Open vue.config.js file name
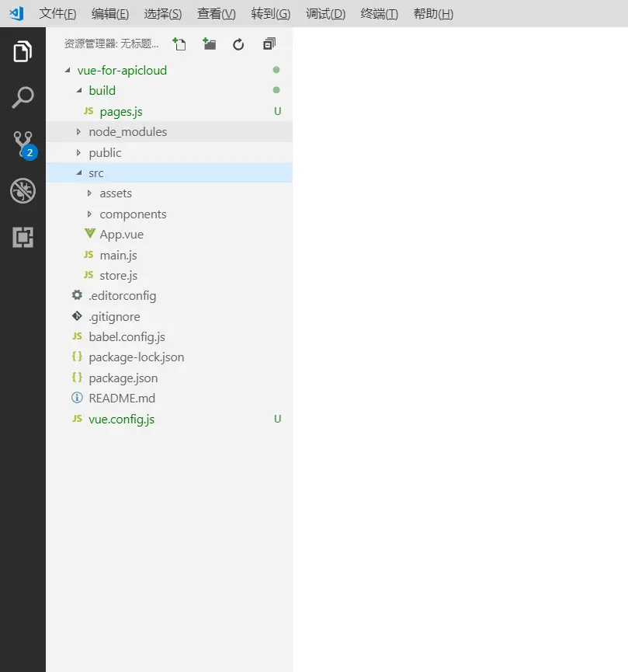628x672 pixels. [121, 420]
